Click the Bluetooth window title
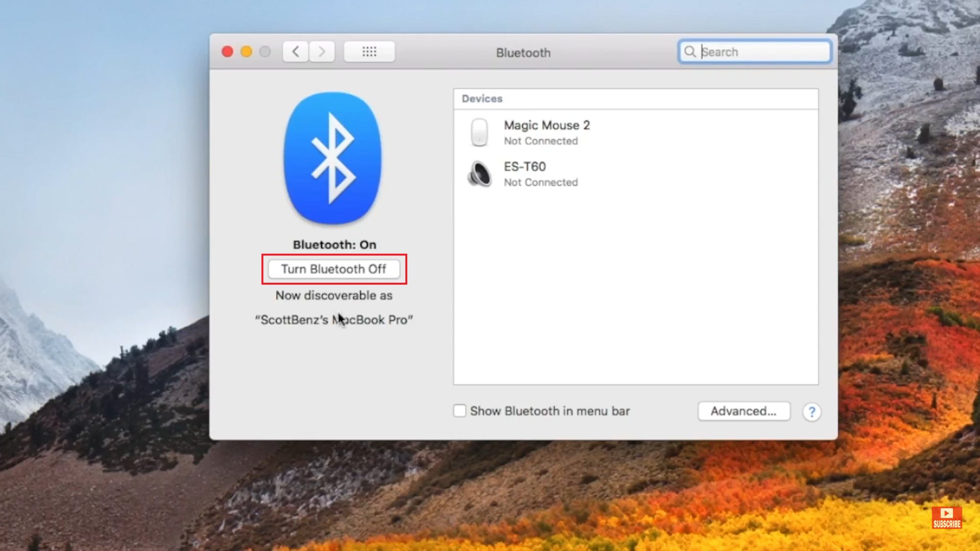This screenshot has height=551, width=980. (x=523, y=53)
